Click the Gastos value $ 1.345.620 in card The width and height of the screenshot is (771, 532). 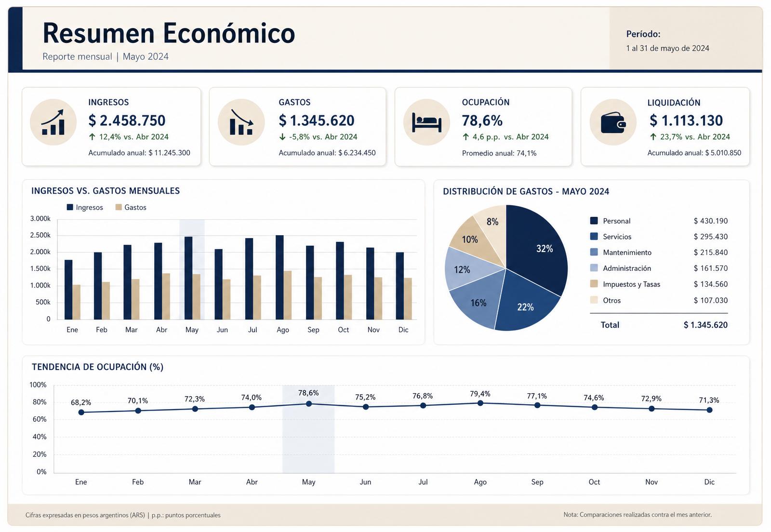pos(317,120)
